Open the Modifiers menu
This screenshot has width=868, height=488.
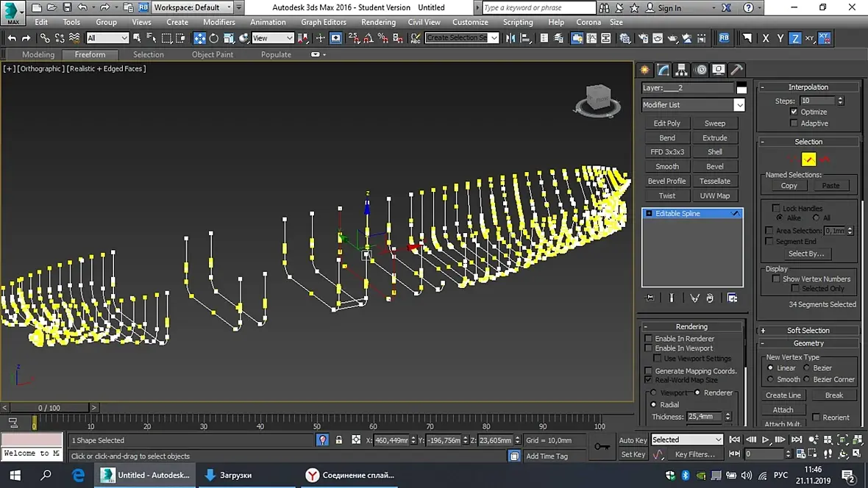pyautogui.click(x=218, y=22)
